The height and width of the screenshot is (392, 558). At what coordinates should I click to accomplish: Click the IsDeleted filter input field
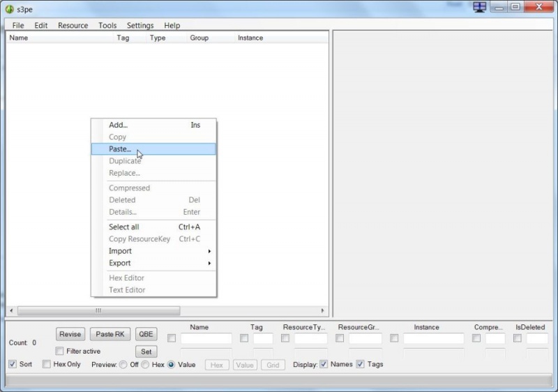pyautogui.click(x=537, y=338)
